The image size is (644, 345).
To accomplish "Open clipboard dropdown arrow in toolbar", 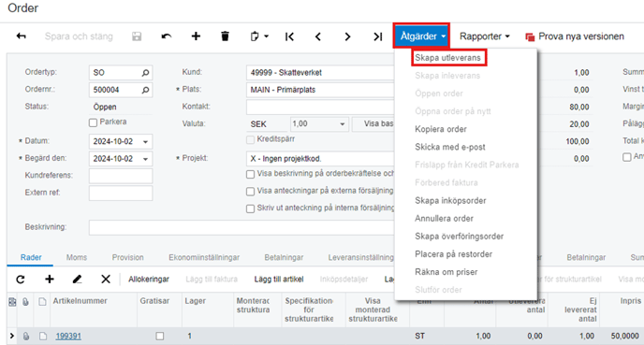I will [266, 36].
